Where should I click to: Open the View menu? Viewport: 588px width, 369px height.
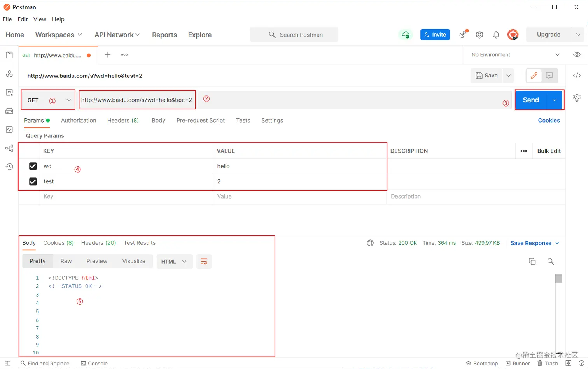[40, 19]
